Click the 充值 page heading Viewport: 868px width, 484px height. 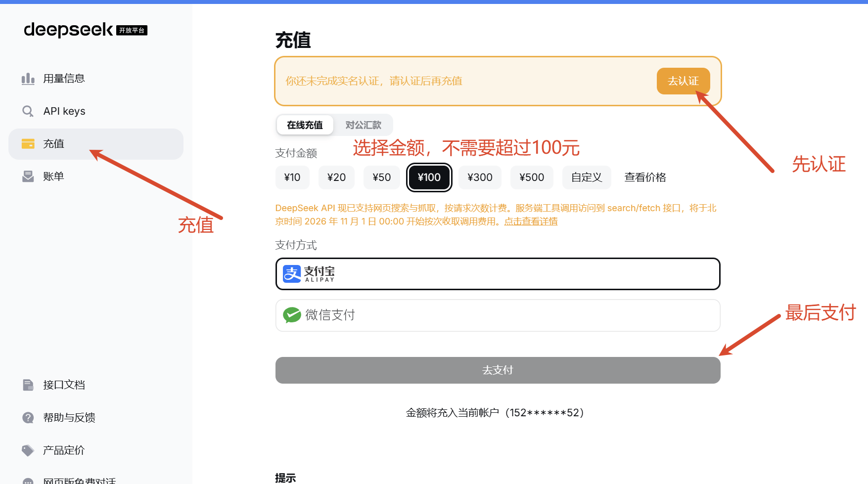[293, 40]
